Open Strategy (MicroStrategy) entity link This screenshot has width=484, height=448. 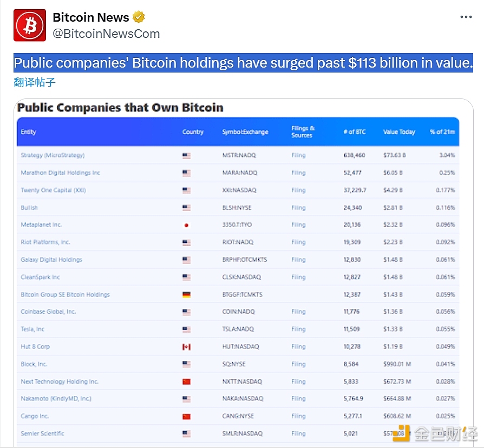[x=53, y=155]
